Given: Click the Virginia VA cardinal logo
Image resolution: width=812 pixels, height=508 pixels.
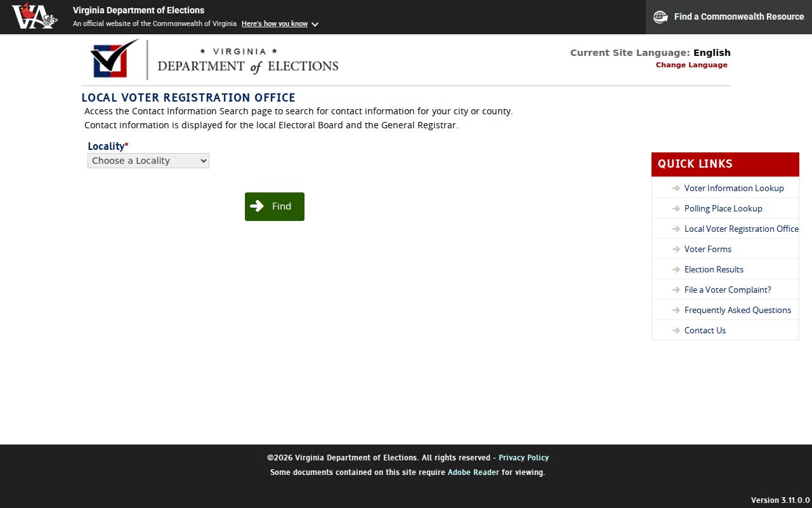Looking at the screenshot, I should point(34,16).
